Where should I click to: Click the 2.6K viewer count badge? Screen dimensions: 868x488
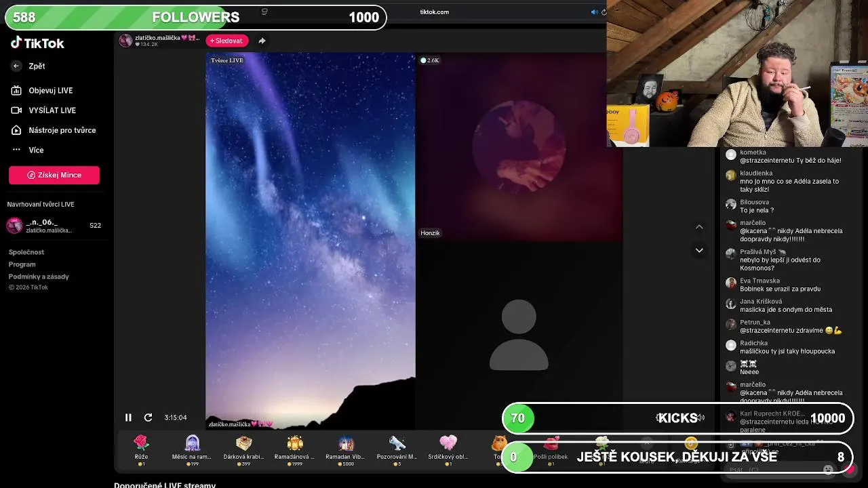pos(430,60)
